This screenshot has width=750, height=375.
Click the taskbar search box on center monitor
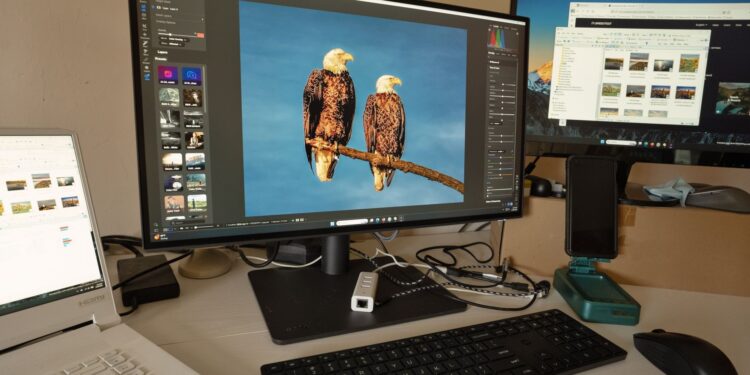click(x=352, y=222)
